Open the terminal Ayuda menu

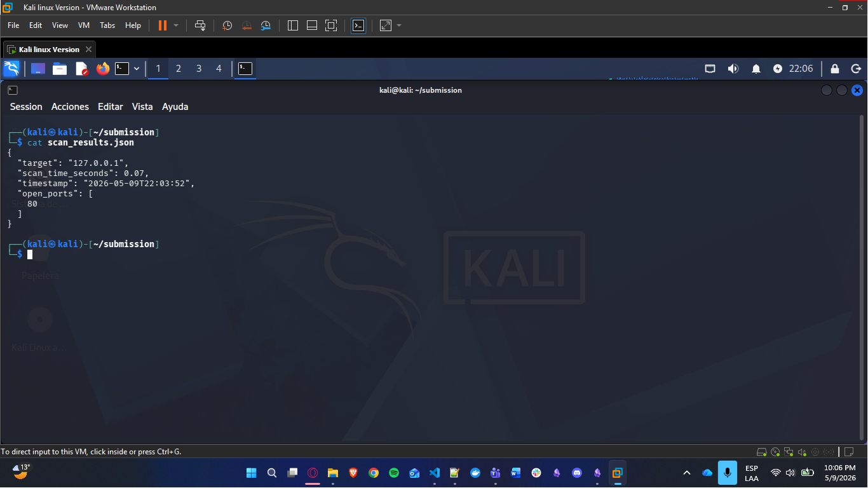(x=175, y=107)
